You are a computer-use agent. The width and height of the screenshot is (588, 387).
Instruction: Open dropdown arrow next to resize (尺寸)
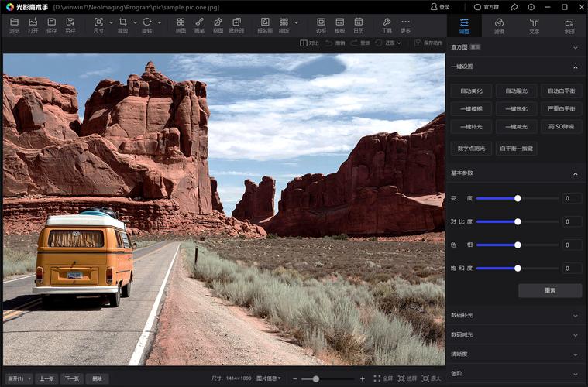[111, 22]
